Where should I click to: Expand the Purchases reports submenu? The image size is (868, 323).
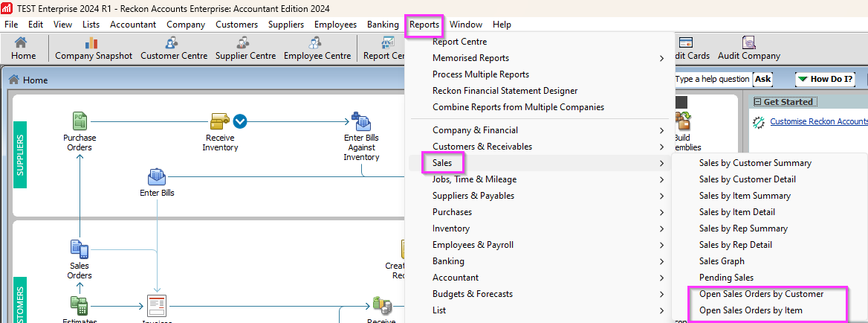[x=661, y=212]
